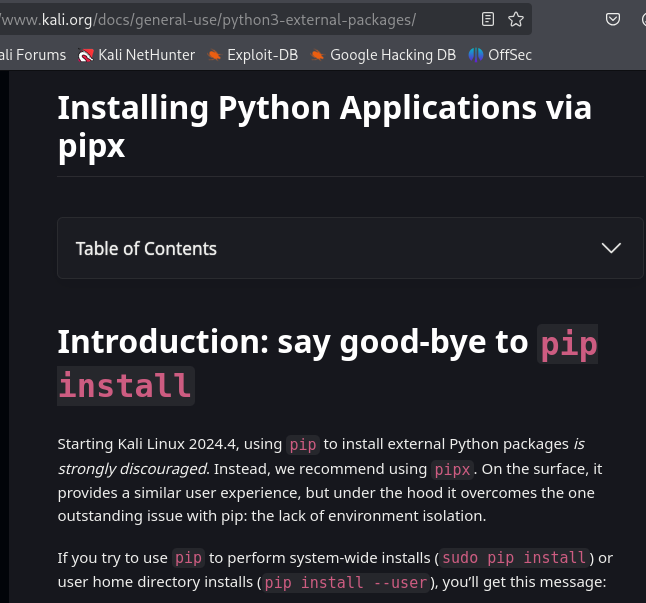
Task: Open the OffSec bookmark
Action: tap(500, 55)
